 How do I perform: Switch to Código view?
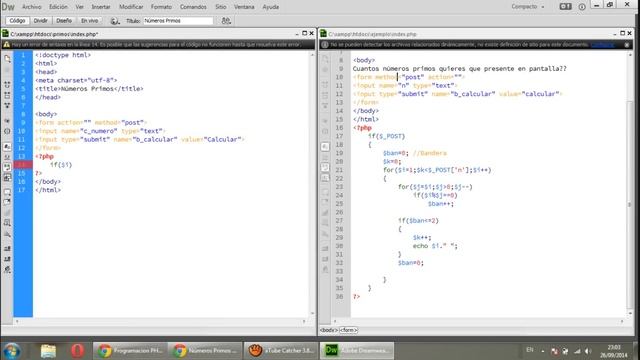pos(17,20)
